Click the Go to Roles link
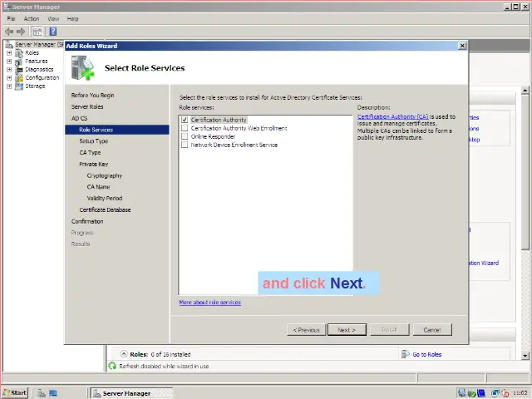532x399 pixels. (x=426, y=355)
